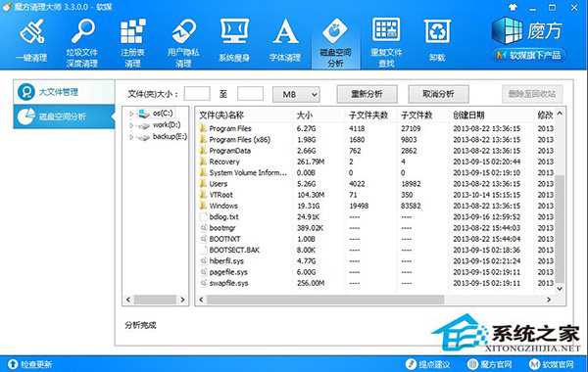The image size is (588, 372).
Task: Sort by 子文件数 column header
Action: point(416,115)
